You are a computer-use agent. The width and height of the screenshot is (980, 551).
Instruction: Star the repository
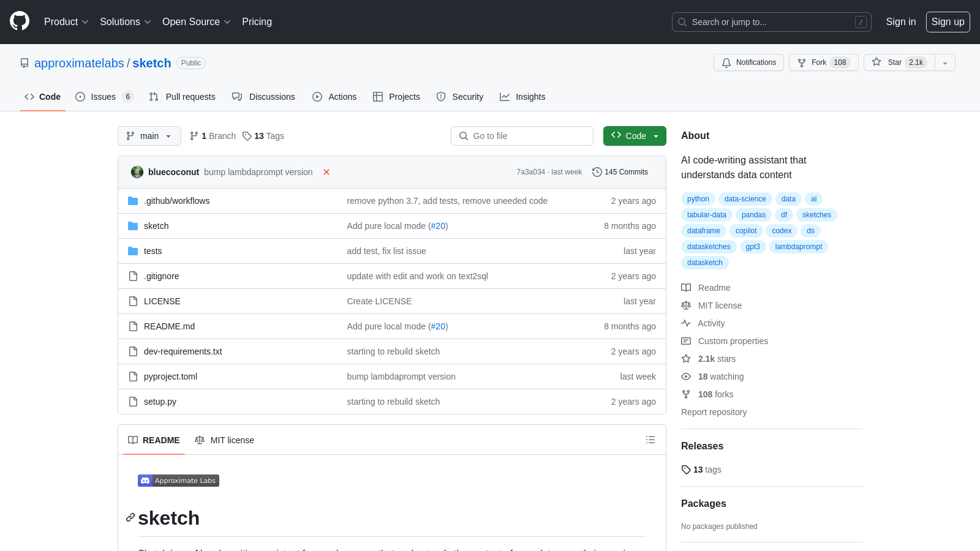[x=899, y=62]
